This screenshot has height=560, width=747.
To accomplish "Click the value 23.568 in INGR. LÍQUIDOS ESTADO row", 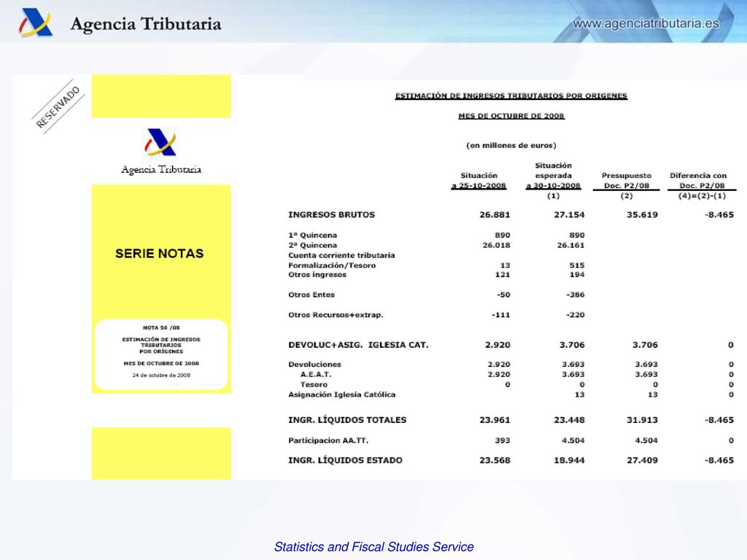I will click(x=495, y=461).
